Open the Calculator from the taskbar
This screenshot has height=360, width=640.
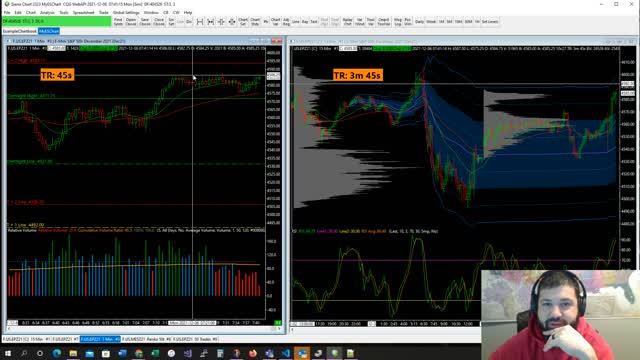click(220, 353)
